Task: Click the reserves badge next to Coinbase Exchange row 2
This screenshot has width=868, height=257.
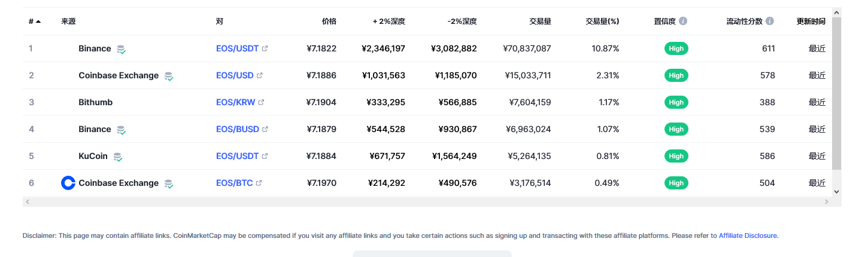Action: [169, 76]
